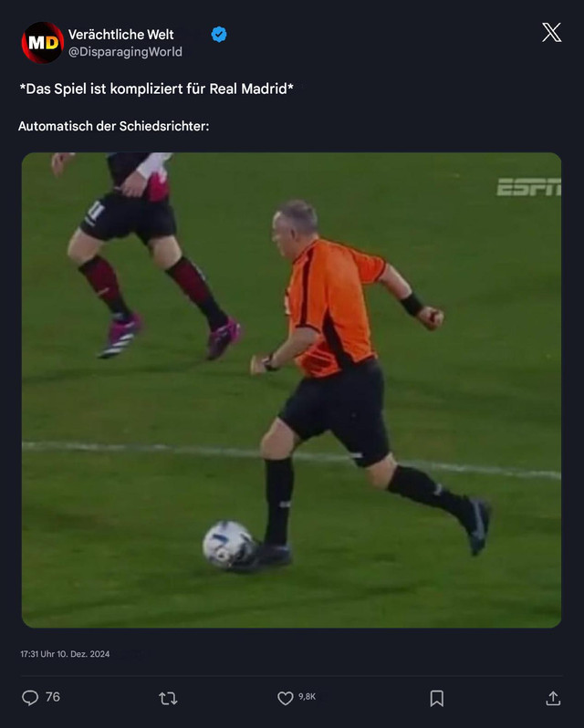Open the share arrow icon
584x728 pixels.
coord(553,698)
